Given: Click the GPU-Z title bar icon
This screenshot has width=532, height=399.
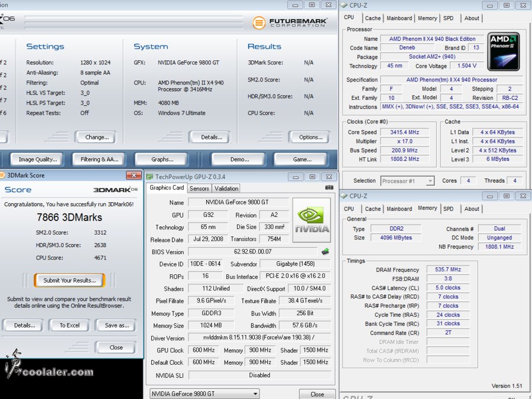Looking at the screenshot, I should coord(150,177).
